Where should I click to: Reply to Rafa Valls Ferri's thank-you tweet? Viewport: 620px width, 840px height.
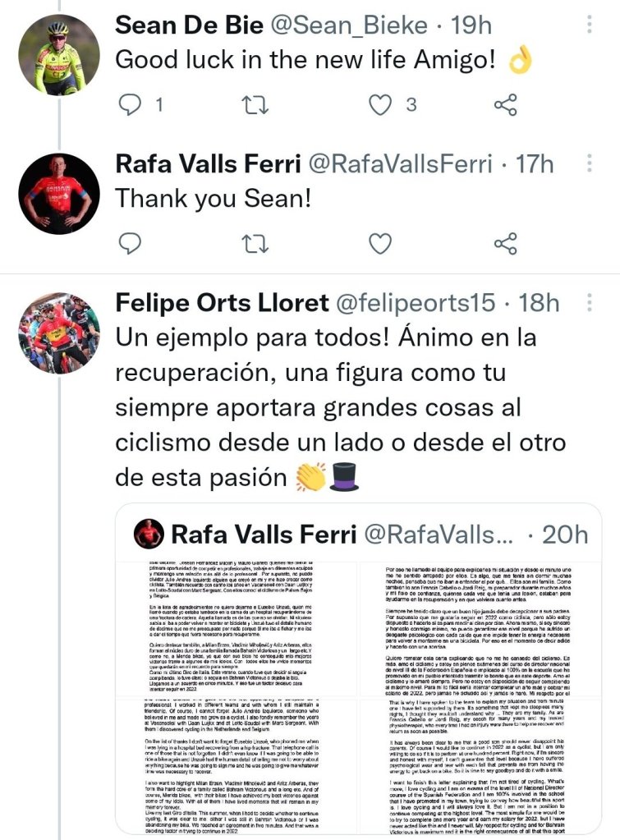(x=131, y=243)
